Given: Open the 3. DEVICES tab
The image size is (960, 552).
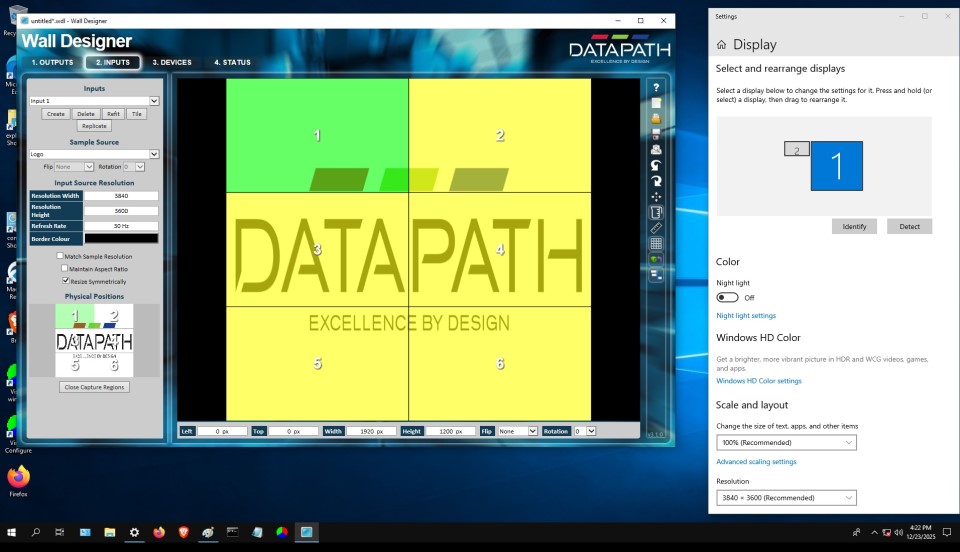Looking at the screenshot, I should [x=171, y=62].
